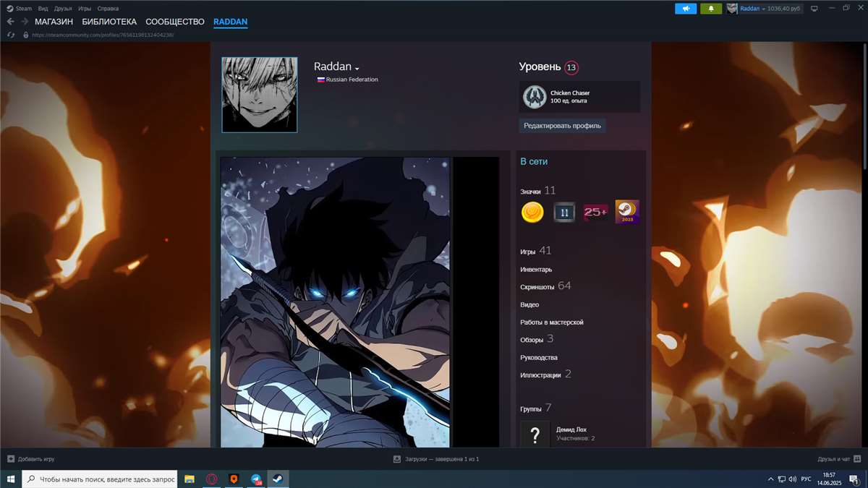Open Opera browser from taskbar

[212, 479]
